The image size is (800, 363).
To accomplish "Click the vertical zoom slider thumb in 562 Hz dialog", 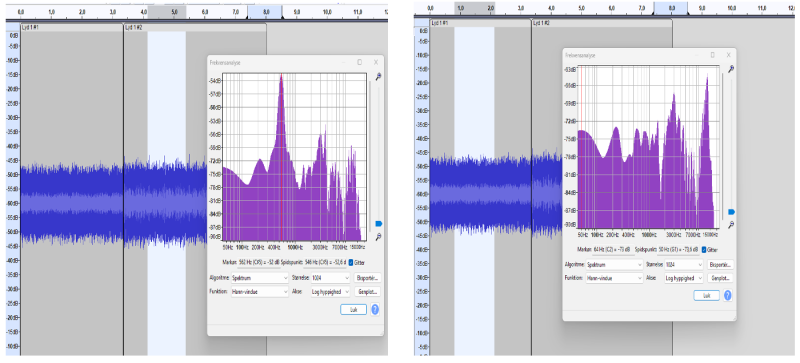I will pyautogui.click(x=379, y=224).
